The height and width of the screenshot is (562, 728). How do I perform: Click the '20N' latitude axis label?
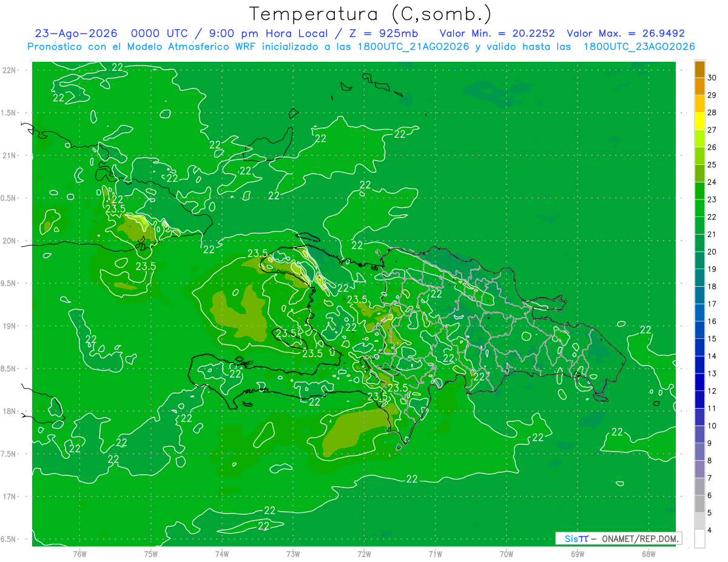click(x=10, y=241)
